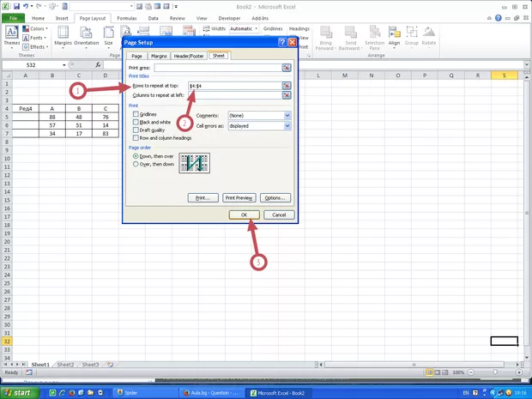The width and height of the screenshot is (532, 399).
Task: Check the Black and white option
Action: [x=136, y=122]
